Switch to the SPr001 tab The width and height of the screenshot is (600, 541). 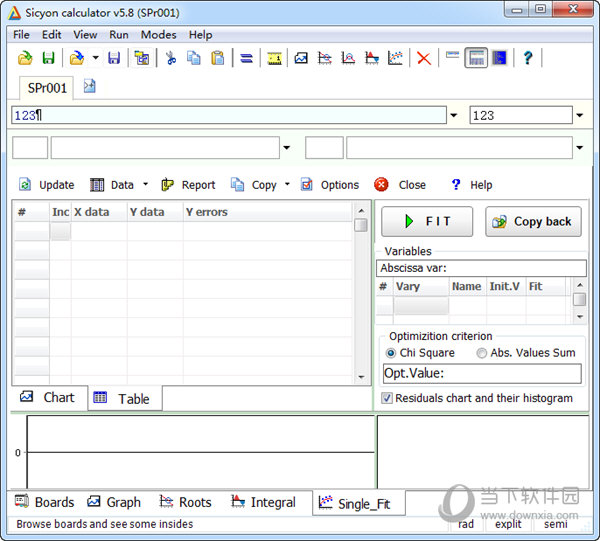47,88
